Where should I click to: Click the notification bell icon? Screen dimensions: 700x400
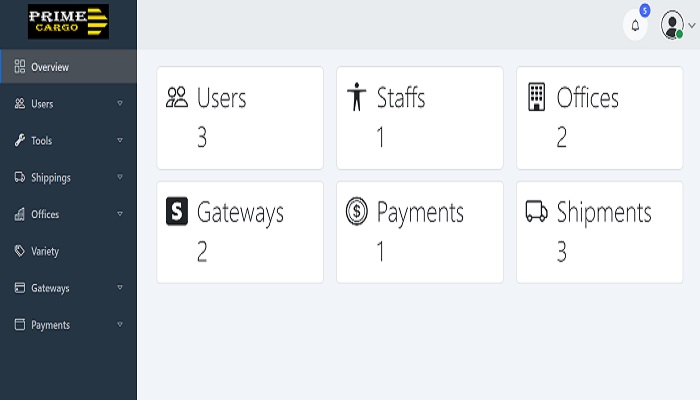tap(635, 26)
